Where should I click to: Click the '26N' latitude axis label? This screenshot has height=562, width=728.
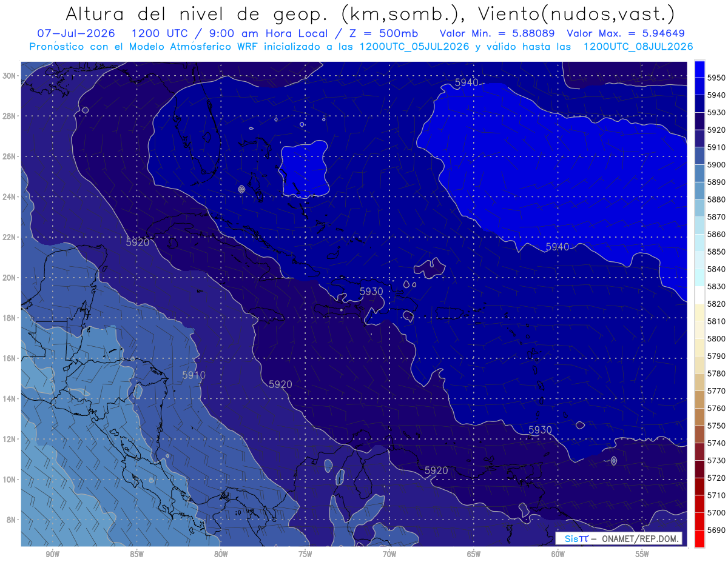10,156
